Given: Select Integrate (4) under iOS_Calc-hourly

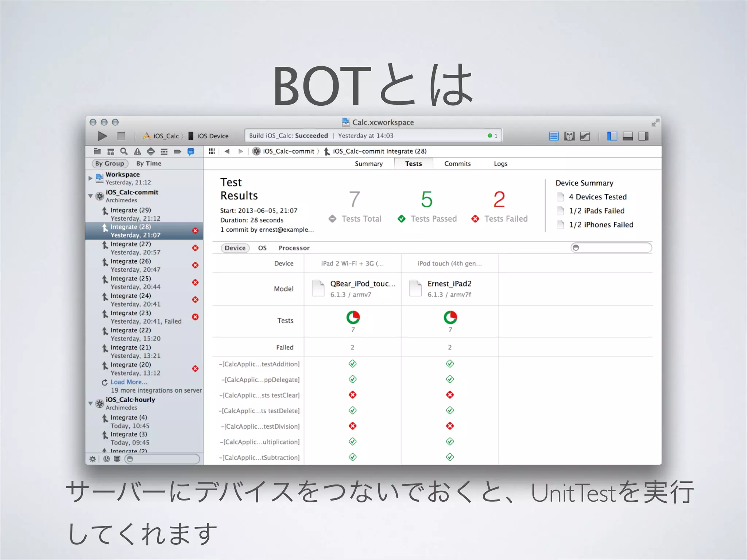Looking at the screenshot, I should [144, 421].
